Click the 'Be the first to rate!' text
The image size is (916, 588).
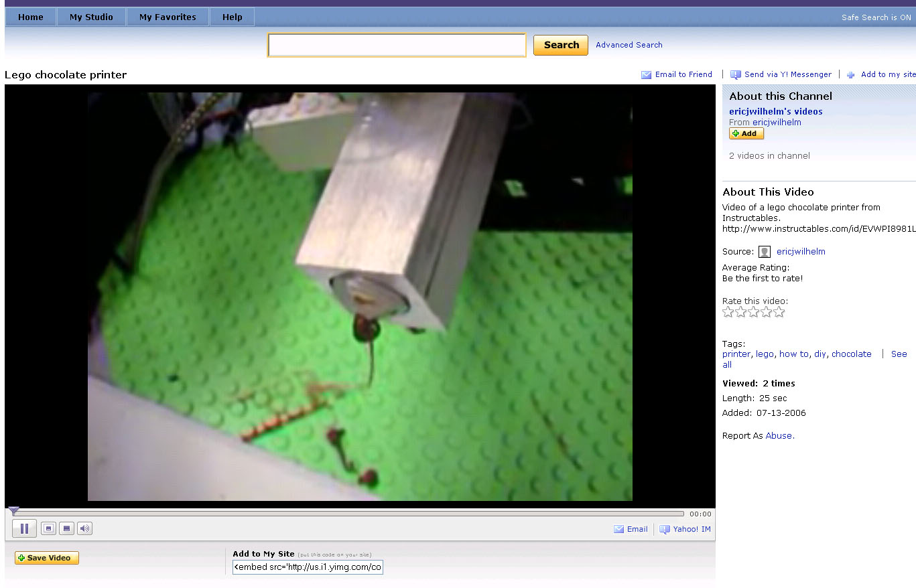click(x=763, y=279)
